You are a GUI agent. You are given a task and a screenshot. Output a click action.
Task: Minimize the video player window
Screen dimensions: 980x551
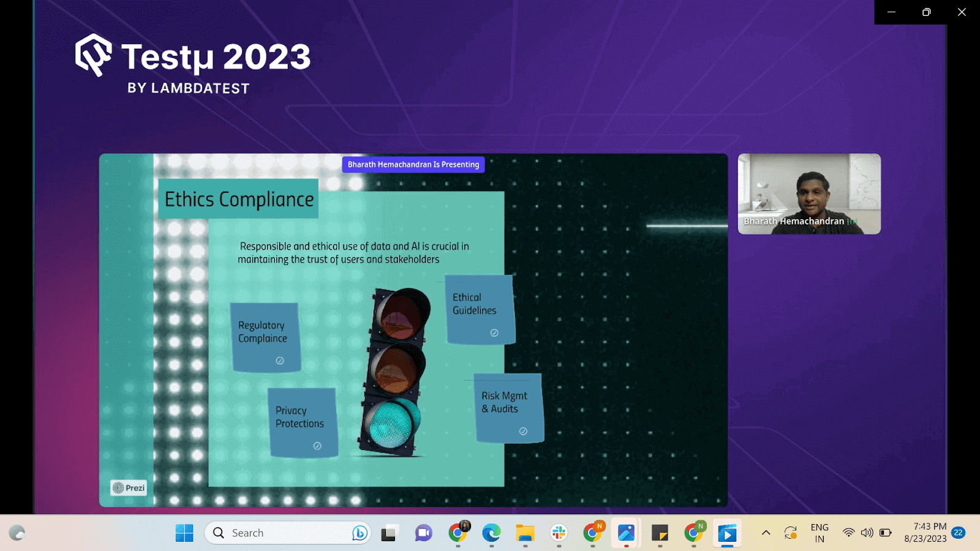click(x=892, y=12)
